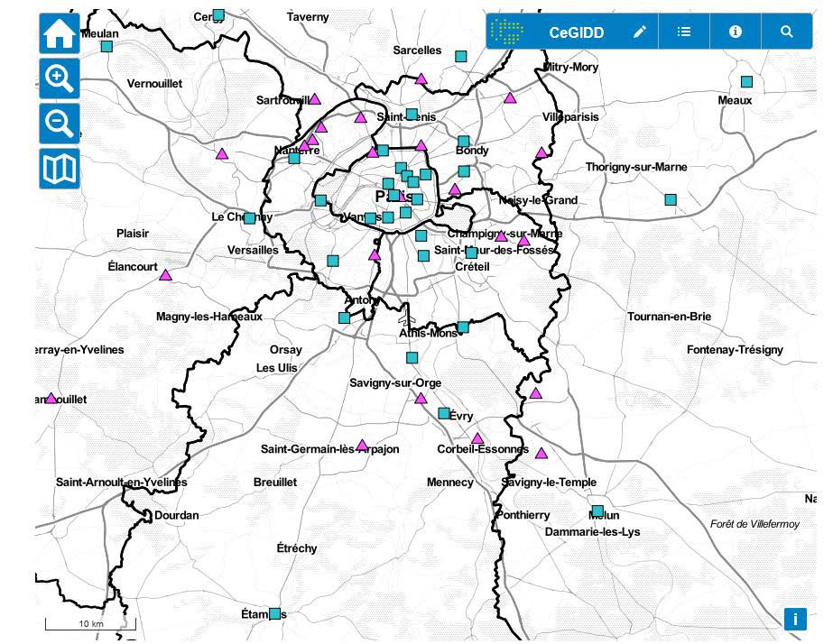Click the teal square marker at Melun
Screen dimensions: 833x644
tap(597, 511)
